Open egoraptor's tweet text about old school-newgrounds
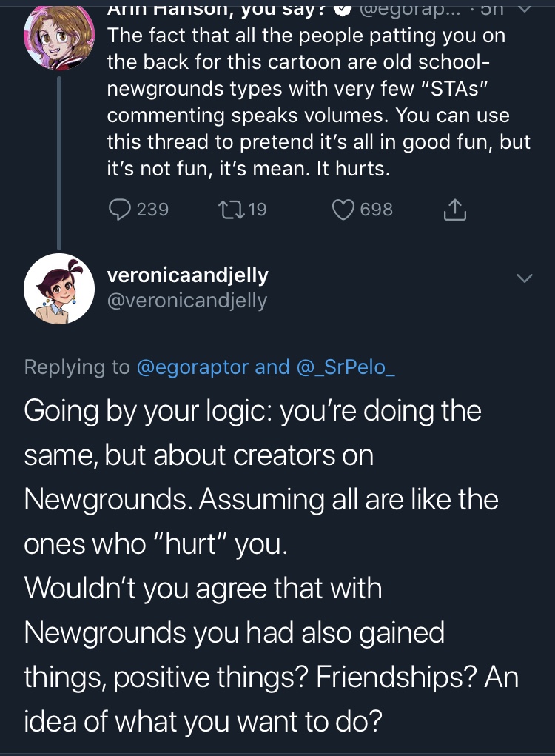Viewport: 555px width, 756px height. pos(318,102)
